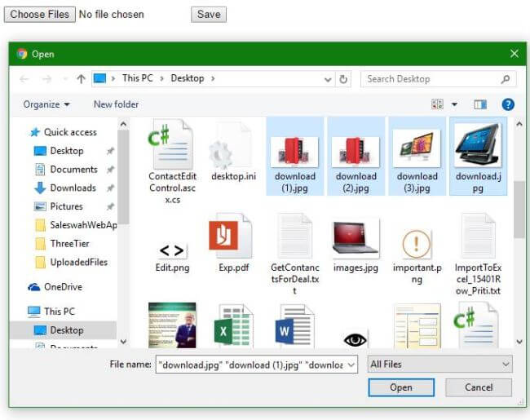
Task: Cancel the Open dialog
Action: coord(479,387)
